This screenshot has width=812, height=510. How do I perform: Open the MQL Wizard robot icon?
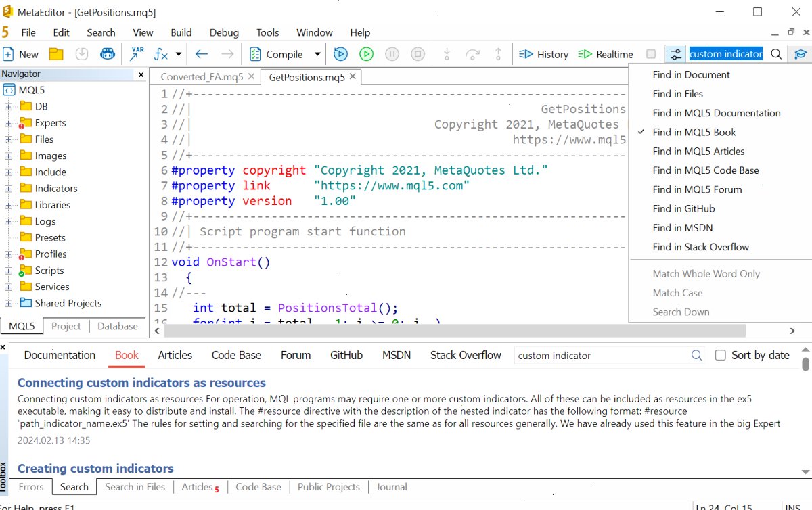tap(107, 54)
